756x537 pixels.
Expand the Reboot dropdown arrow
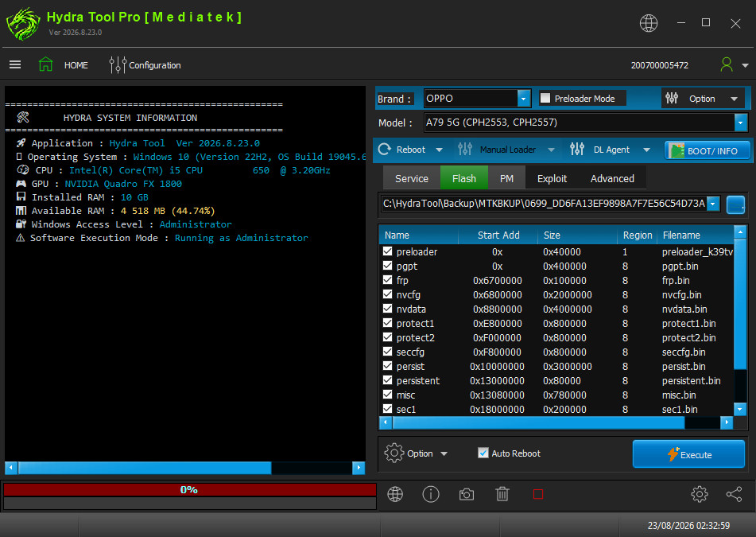tap(440, 150)
